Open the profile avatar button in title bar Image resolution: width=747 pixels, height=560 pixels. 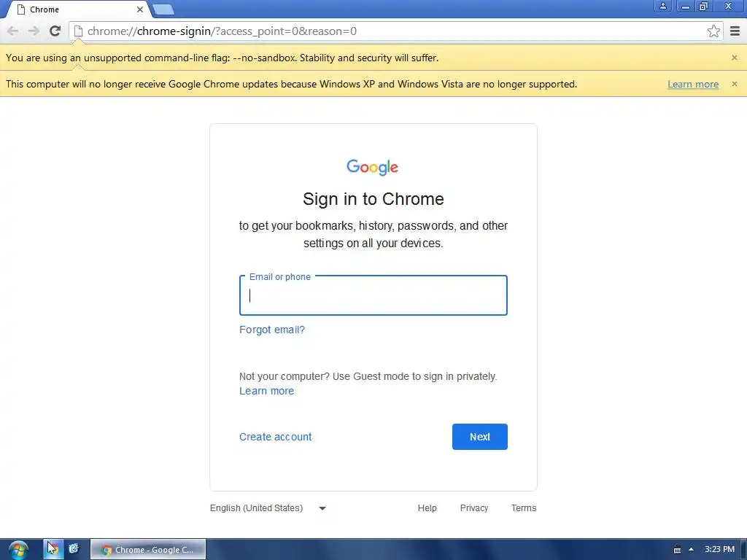click(x=662, y=6)
